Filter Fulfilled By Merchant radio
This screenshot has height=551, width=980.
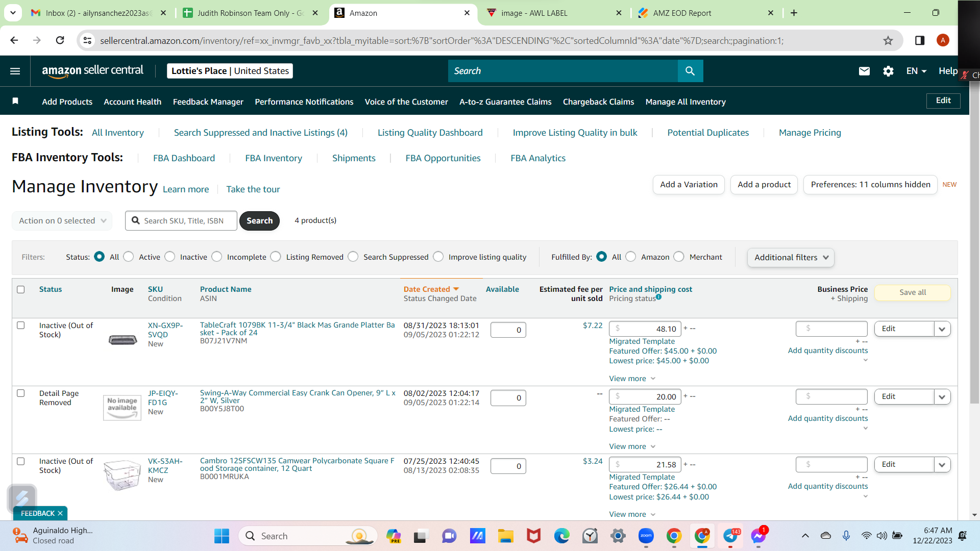click(679, 257)
